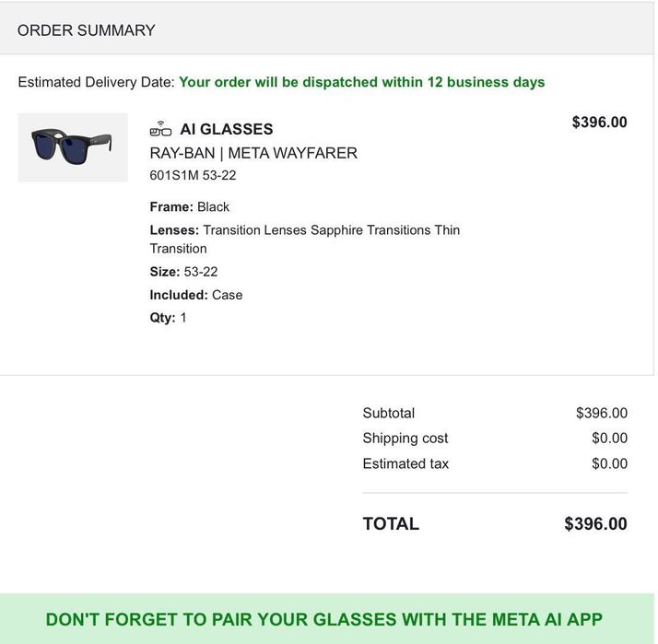The image size is (658, 644).
Task: Select the RAY-BAN | META WAYFARER product name
Action: (x=253, y=153)
